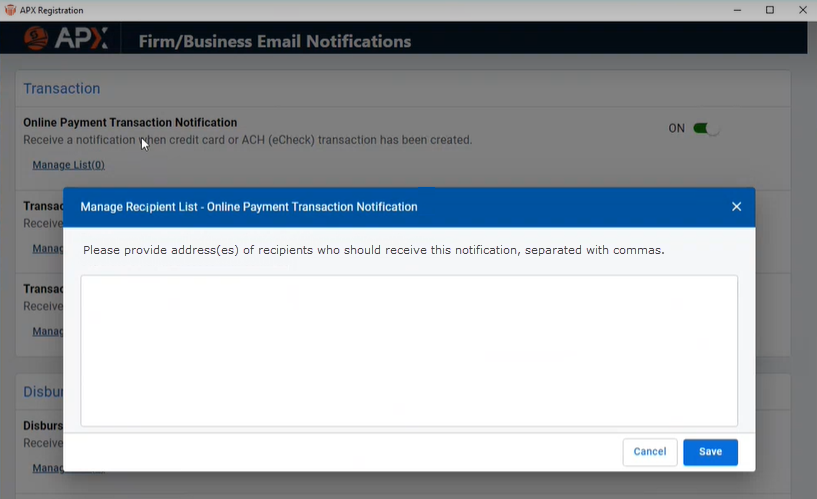
Task: Open Manage List(0) under Online Payment Notification
Action: pyautogui.click(x=68, y=165)
